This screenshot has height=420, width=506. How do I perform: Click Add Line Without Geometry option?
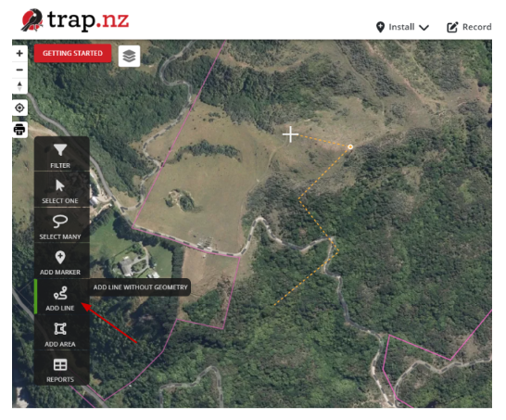[x=140, y=287]
